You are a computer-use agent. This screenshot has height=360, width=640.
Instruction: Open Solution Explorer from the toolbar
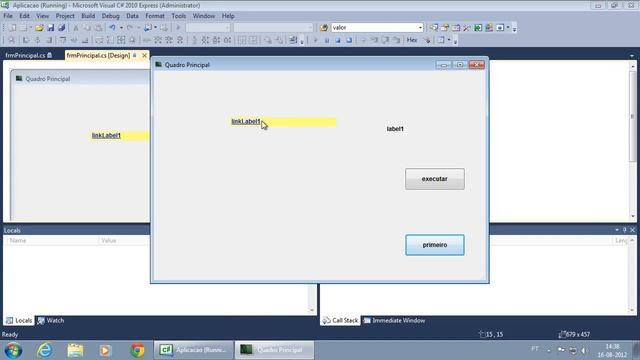point(434,28)
